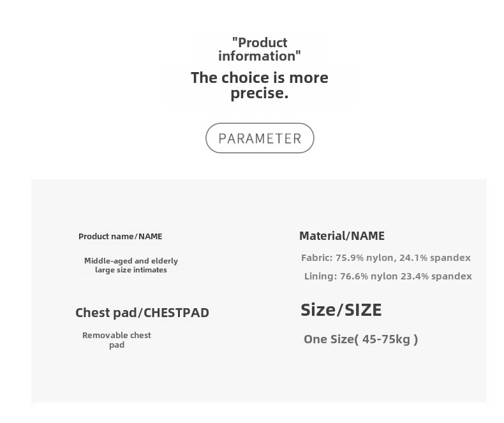Click the Material/NAME heading
504x423 pixels.
(342, 236)
